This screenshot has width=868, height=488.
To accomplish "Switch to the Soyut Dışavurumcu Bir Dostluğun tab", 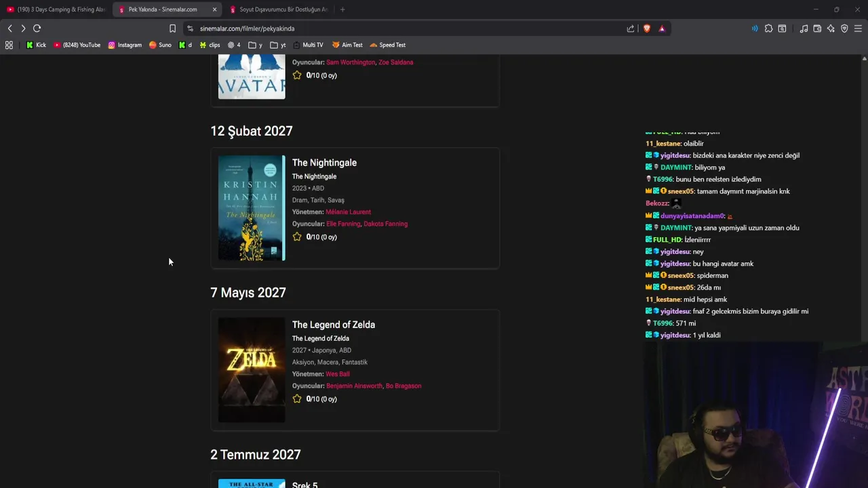I will 278,9.
